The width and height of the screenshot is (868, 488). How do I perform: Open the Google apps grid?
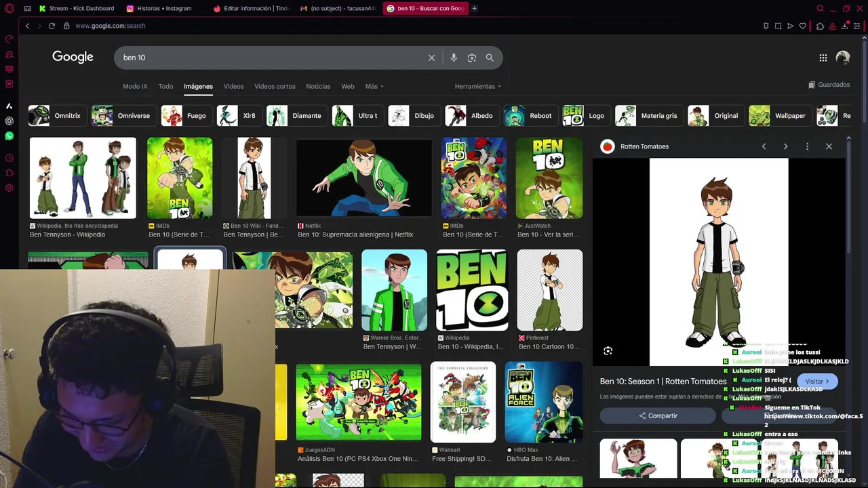pos(823,58)
